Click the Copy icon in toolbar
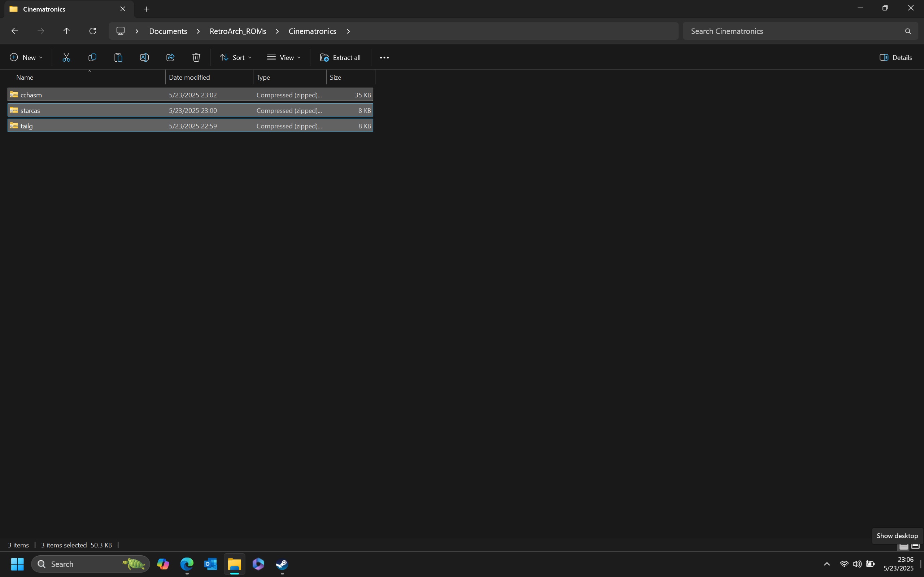Image resolution: width=924 pixels, height=577 pixels. (92, 58)
